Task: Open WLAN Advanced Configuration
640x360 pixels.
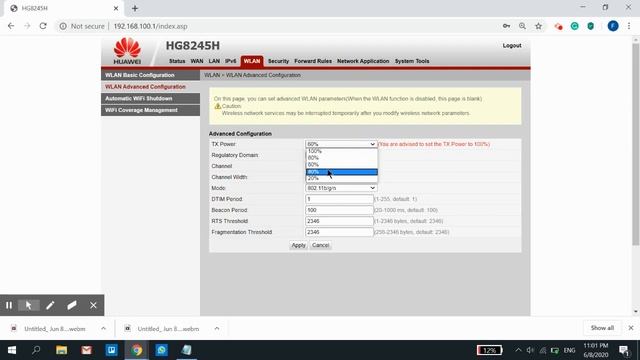Action: pyautogui.click(x=150, y=87)
